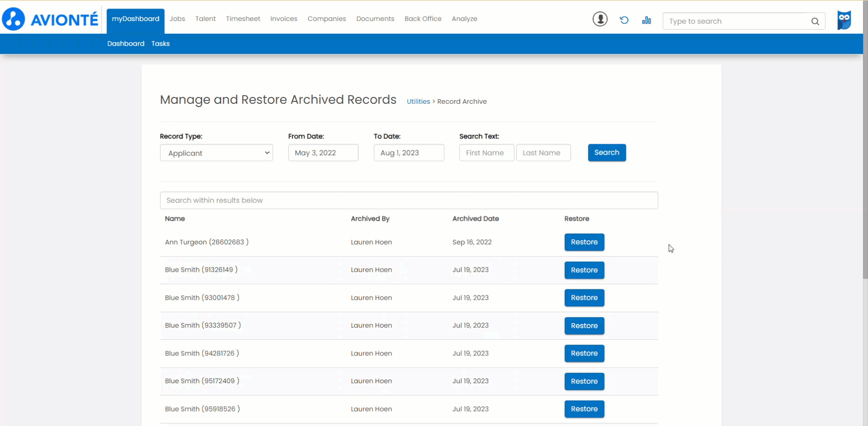Focus the Search within results box
Screen dimensions: 868x426
click(409, 200)
